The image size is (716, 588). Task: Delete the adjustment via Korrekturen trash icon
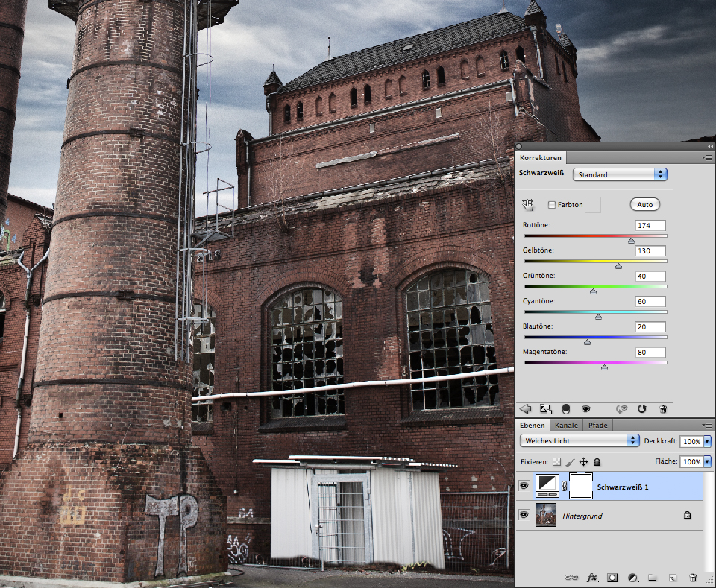pos(662,408)
